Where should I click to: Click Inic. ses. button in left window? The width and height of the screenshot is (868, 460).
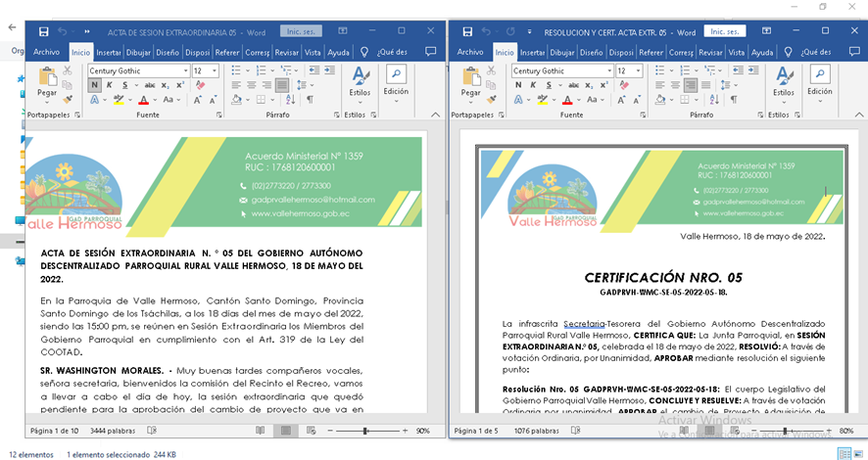[x=300, y=32]
